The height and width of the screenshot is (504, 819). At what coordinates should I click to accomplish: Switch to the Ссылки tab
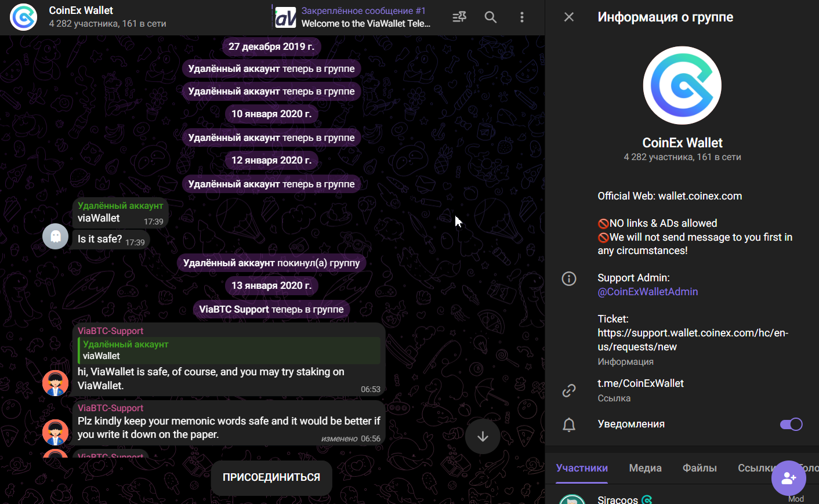[757, 468]
